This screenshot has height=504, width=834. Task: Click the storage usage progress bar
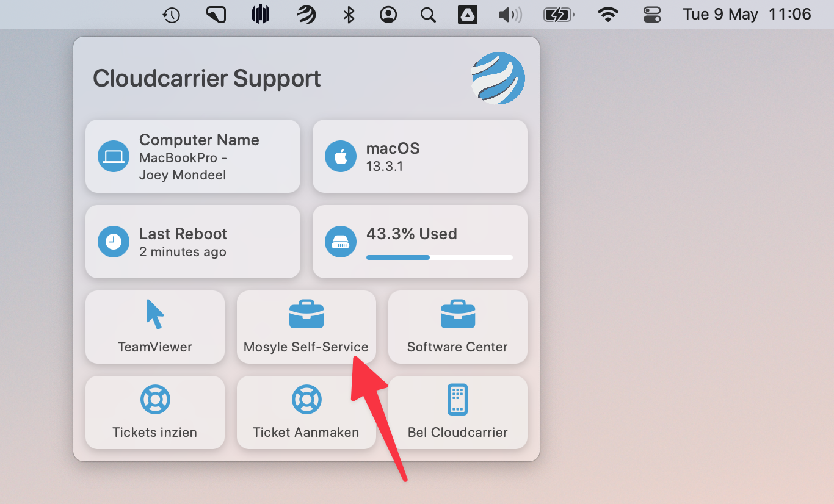pos(440,257)
